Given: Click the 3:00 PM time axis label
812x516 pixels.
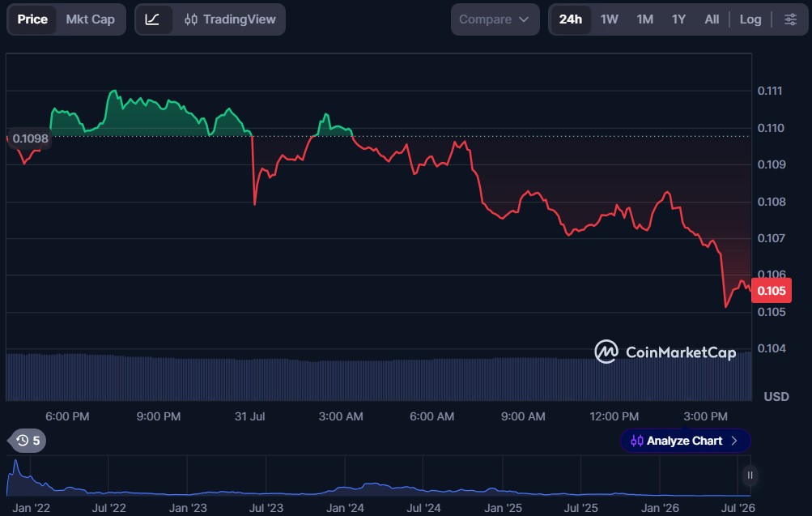Looking at the screenshot, I should (705, 416).
